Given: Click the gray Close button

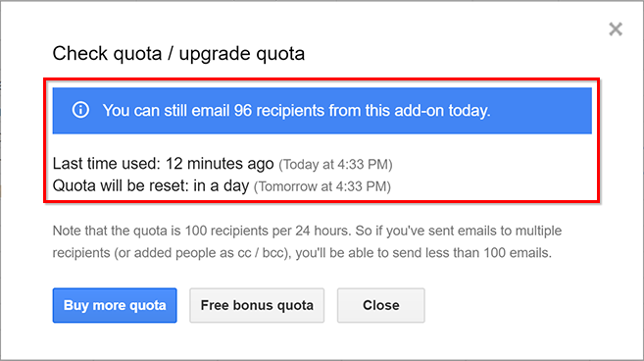Looking at the screenshot, I should pyautogui.click(x=380, y=305).
